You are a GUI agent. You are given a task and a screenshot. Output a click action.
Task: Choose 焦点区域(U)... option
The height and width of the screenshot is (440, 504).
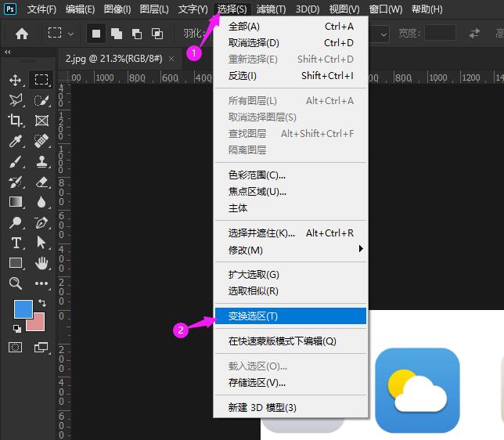(290, 192)
